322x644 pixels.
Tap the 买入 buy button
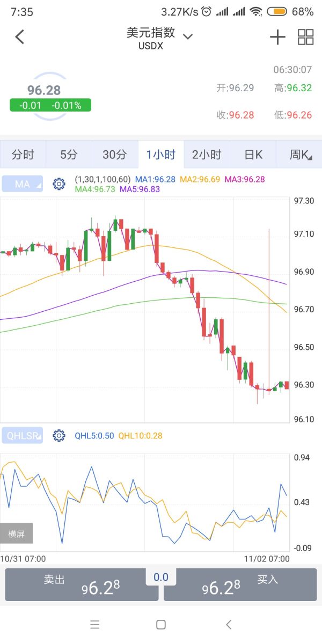coord(240,584)
